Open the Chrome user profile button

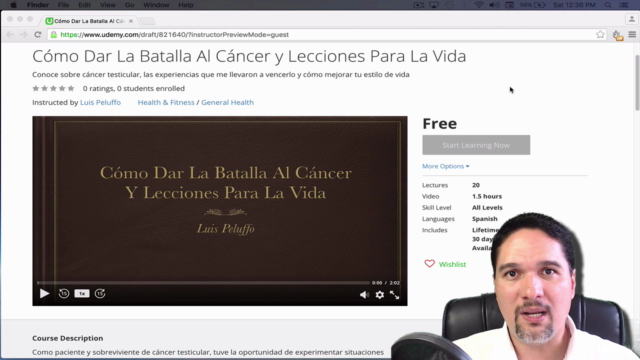pyautogui.click(x=631, y=19)
